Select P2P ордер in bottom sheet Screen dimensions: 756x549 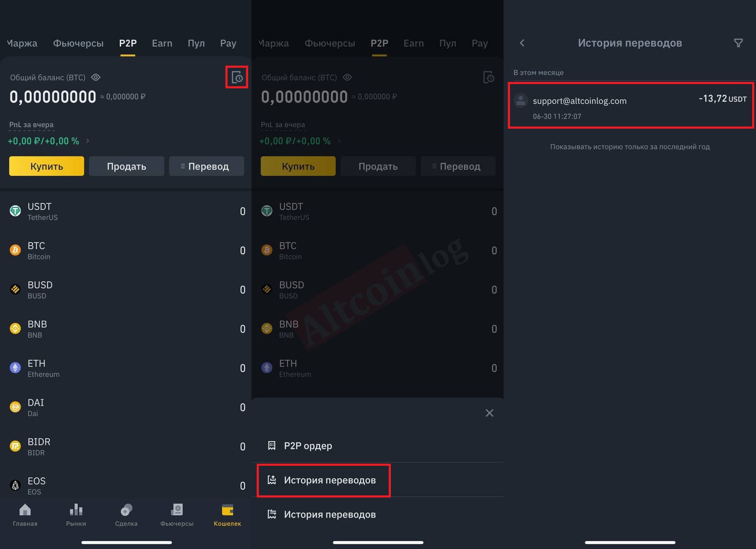[378, 446]
